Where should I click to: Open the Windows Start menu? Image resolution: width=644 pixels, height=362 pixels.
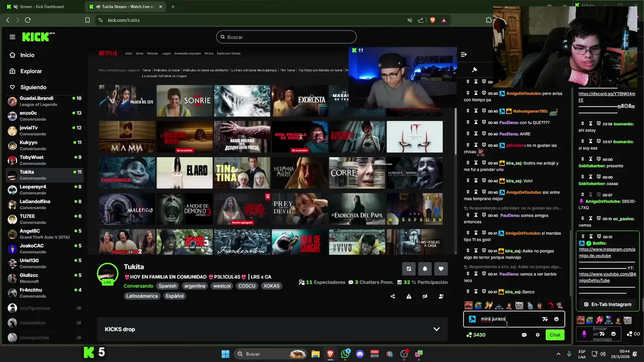[225, 354]
